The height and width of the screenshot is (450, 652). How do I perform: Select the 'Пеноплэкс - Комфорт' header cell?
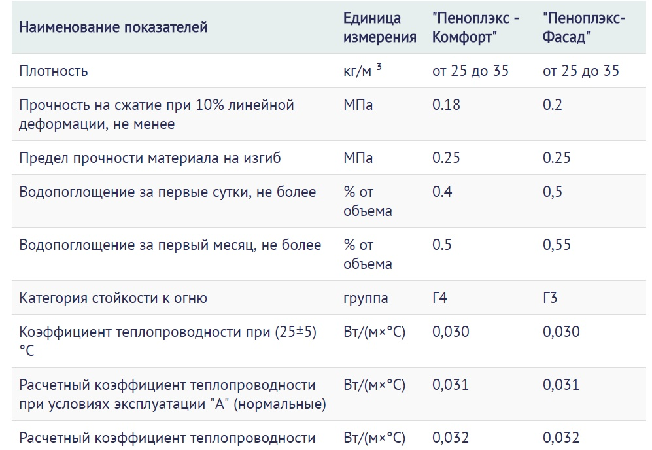tap(476, 27)
